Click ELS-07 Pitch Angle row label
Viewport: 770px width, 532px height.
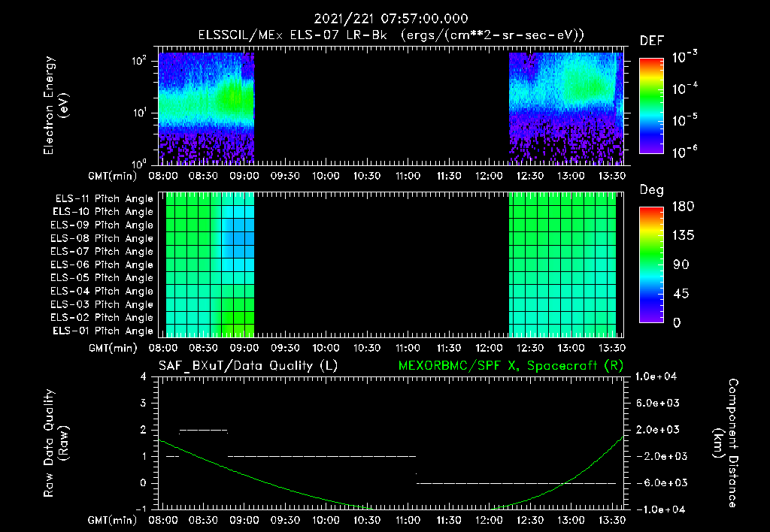point(102,251)
